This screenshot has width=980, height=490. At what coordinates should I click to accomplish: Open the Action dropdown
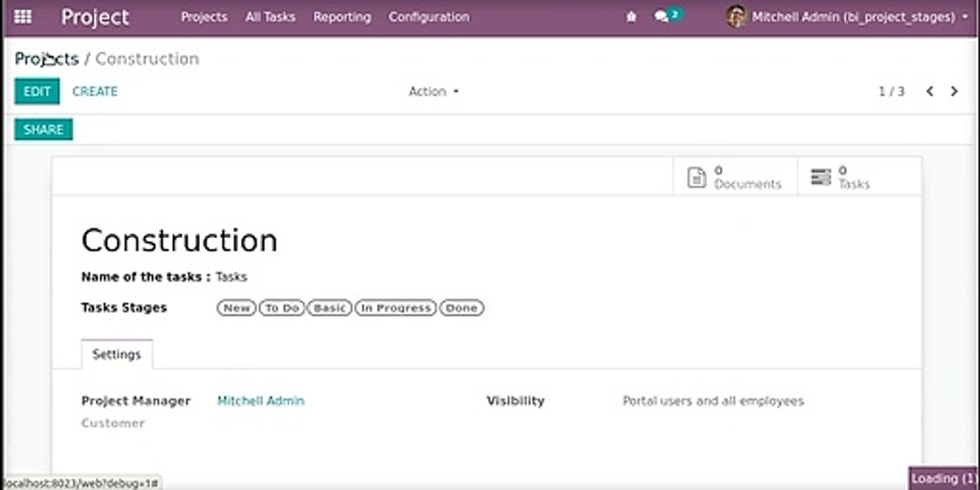click(434, 91)
